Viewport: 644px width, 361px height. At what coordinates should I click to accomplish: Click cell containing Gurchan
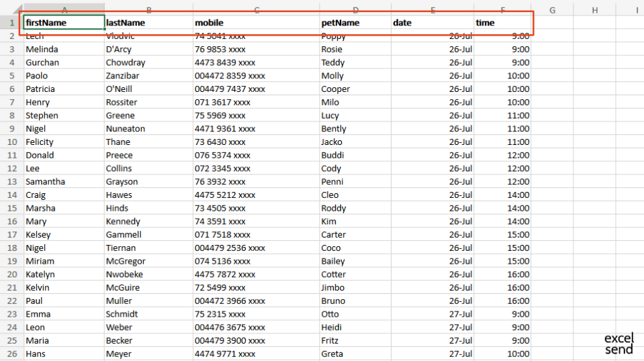(64, 62)
